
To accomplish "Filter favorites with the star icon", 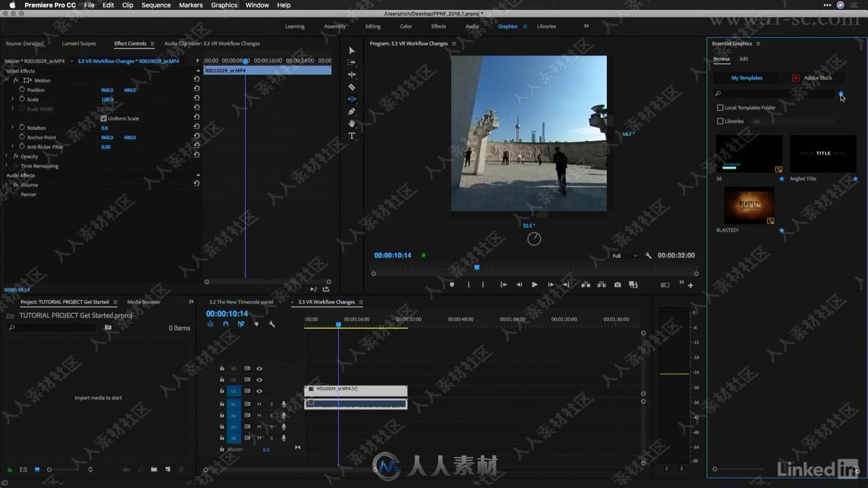I will pyautogui.click(x=841, y=94).
